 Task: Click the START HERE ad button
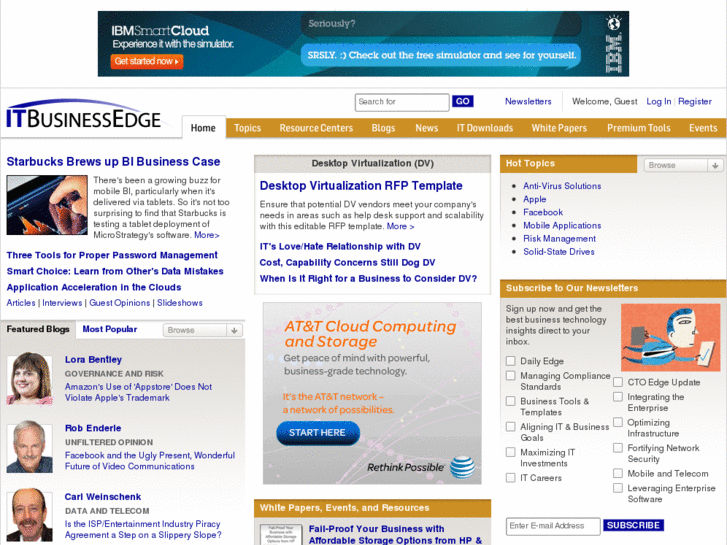coord(318,433)
